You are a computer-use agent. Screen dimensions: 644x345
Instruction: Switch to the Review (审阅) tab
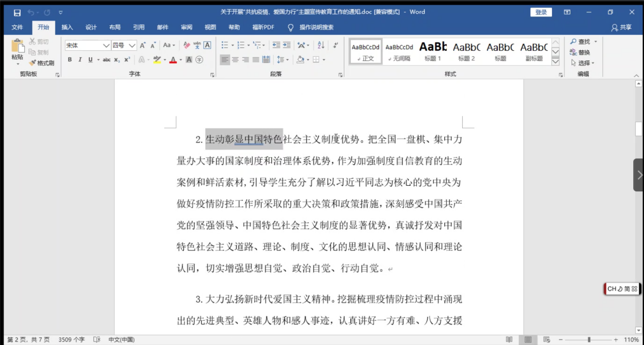coord(186,27)
